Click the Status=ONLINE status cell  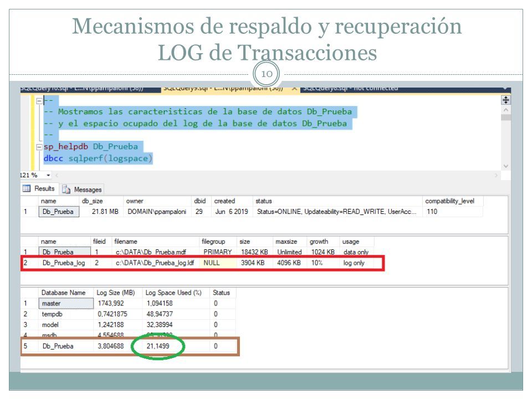[337, 212]
